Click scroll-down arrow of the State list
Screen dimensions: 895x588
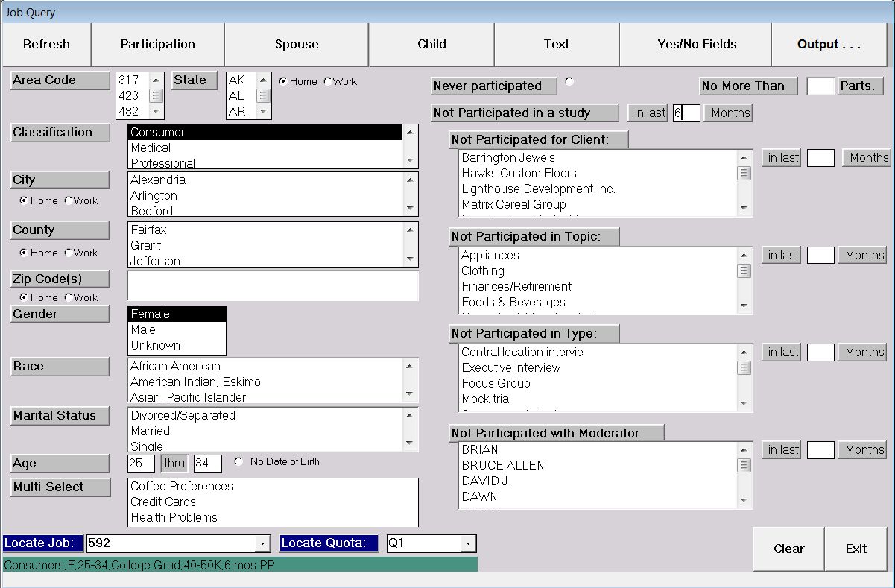pyautogui.click(x=263, y=111)
